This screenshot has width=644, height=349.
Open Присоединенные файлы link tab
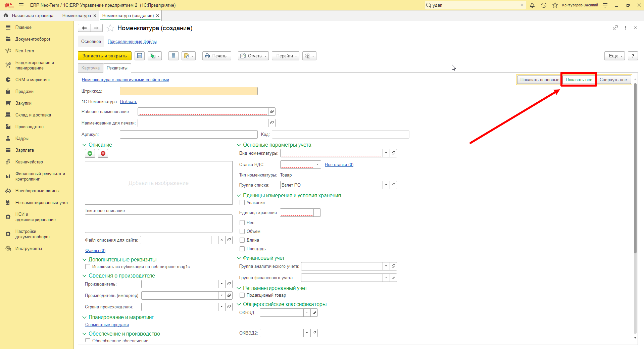[x=132, y=42]
